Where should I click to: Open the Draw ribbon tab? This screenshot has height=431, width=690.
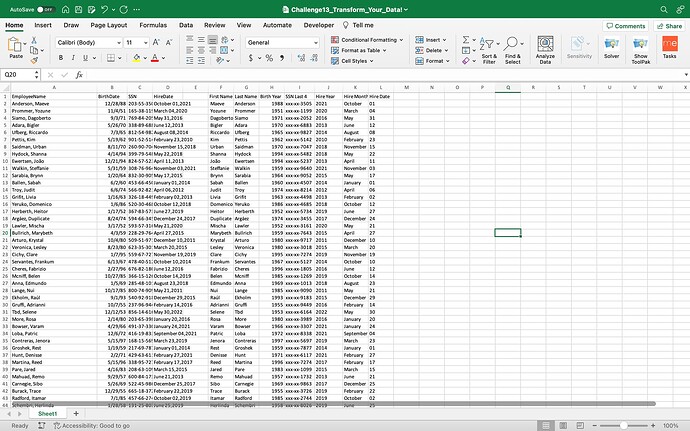71,25
